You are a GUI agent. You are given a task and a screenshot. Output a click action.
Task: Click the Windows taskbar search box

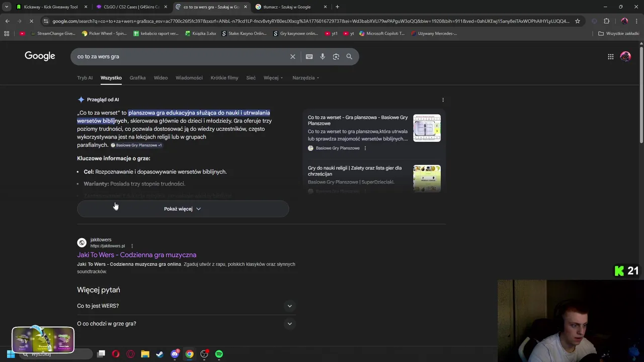[55, 354]
